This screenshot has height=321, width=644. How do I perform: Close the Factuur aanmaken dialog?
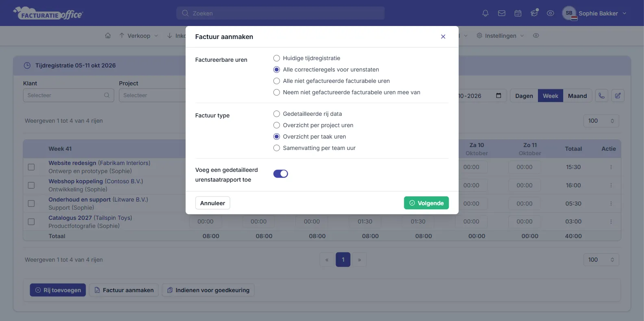coord(443,37)
